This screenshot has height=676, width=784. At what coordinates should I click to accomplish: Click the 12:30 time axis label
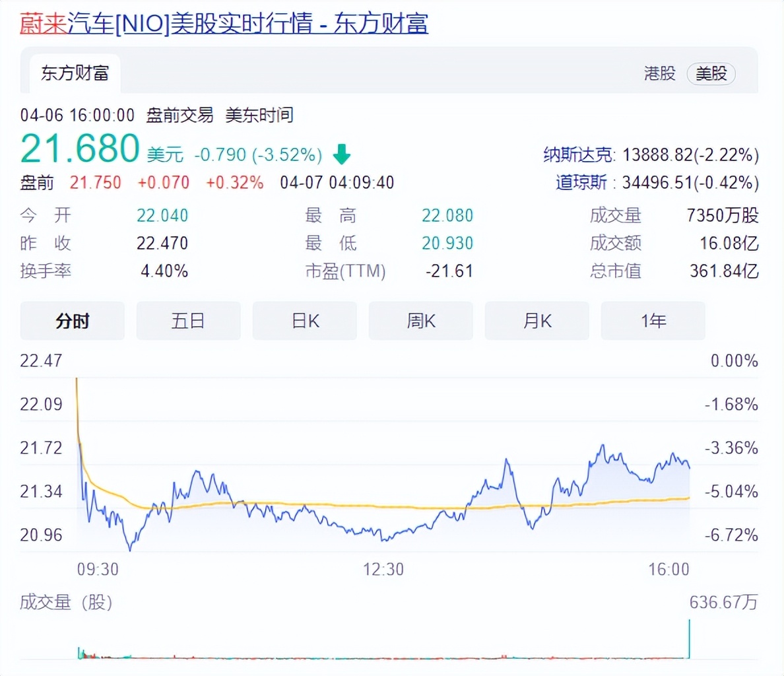coord(383,569)
